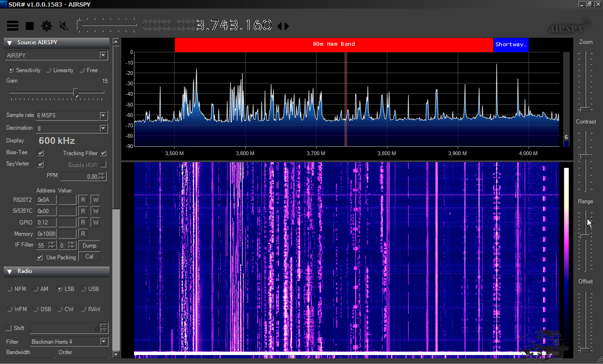Screen dimensions: 603x364
Task: Click the SDR# app icon in the title bar
Action: (x=4, y=4)
